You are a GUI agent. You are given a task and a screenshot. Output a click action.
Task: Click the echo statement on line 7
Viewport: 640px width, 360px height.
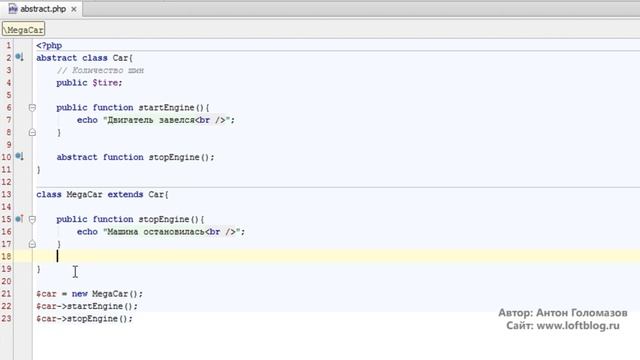coord(156,120)
